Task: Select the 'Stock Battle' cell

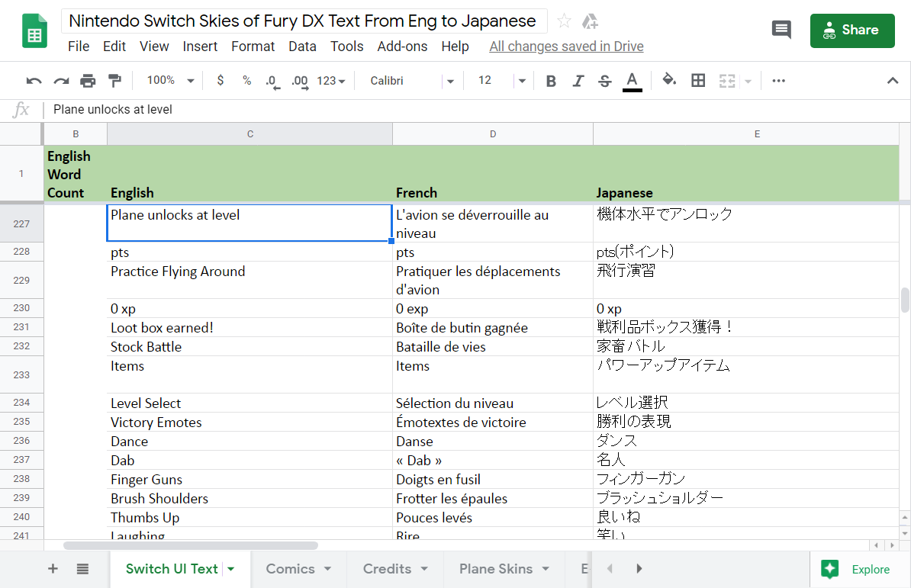Action: pyautogui.click(x=249, y=346)
